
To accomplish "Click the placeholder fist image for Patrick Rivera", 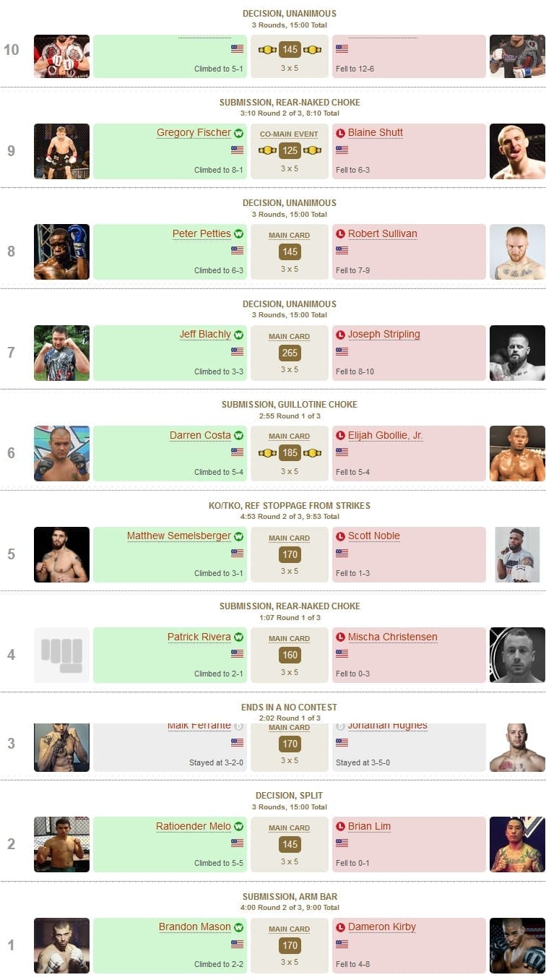I will (61, 655).
